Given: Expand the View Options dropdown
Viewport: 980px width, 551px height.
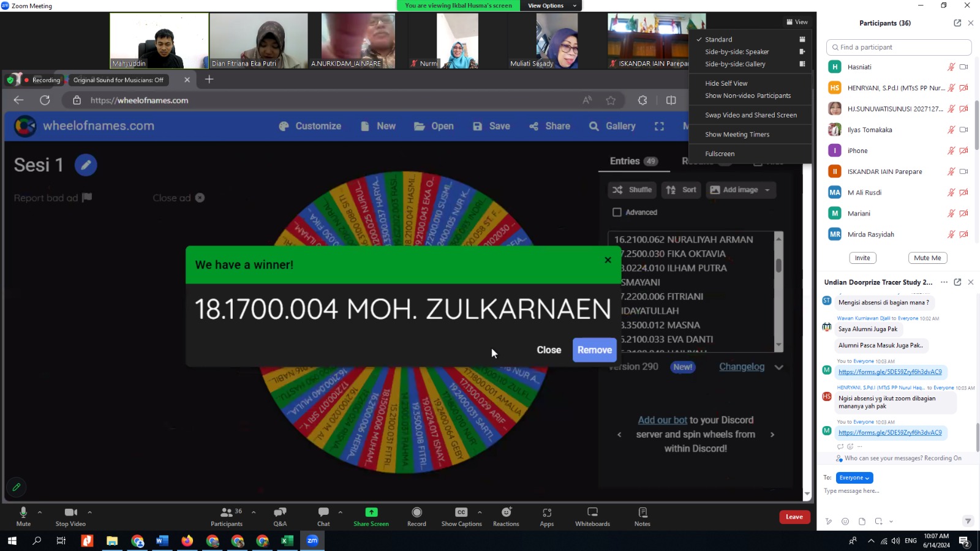Looking at the screenshot, I should (x=551, y=6).
